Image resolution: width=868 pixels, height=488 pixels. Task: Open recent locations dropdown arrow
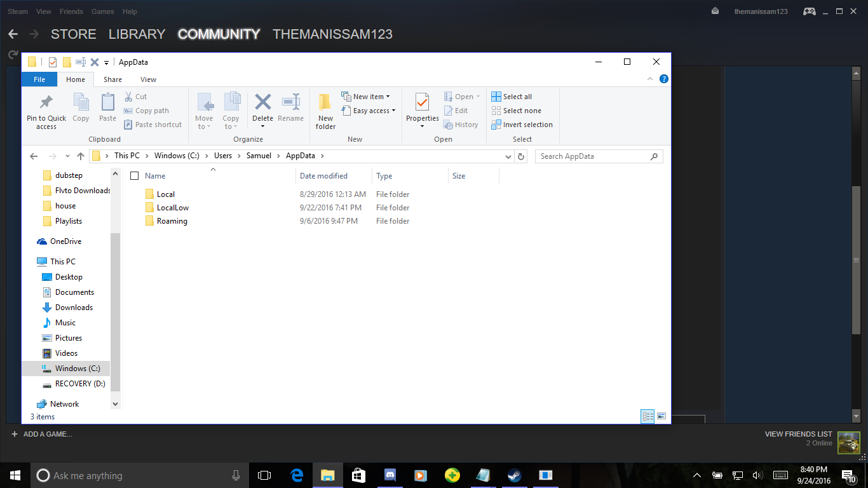68,156
